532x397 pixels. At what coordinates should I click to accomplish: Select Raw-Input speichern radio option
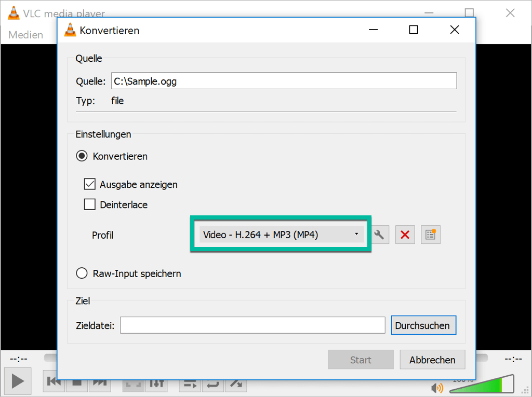point(82,273)
